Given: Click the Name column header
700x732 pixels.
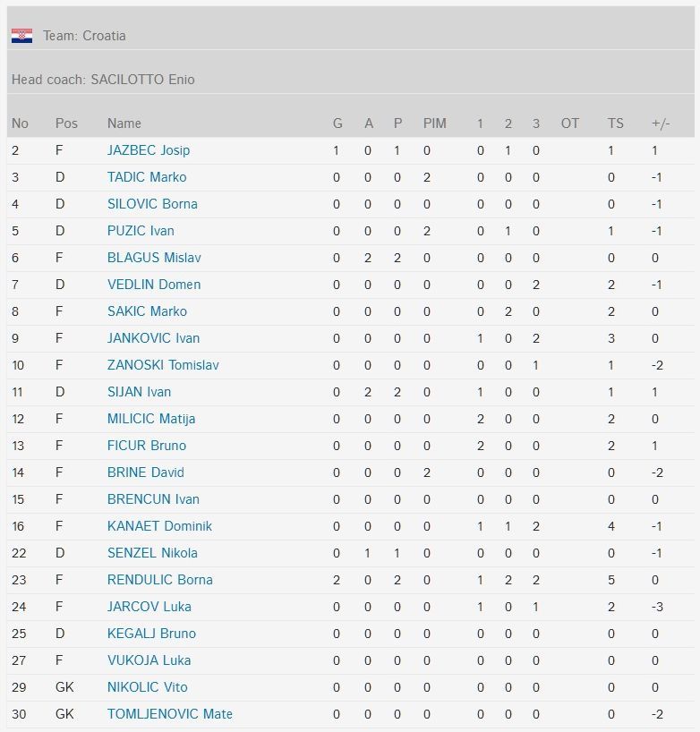Looking at the screenshot, I should pos(124,123).
